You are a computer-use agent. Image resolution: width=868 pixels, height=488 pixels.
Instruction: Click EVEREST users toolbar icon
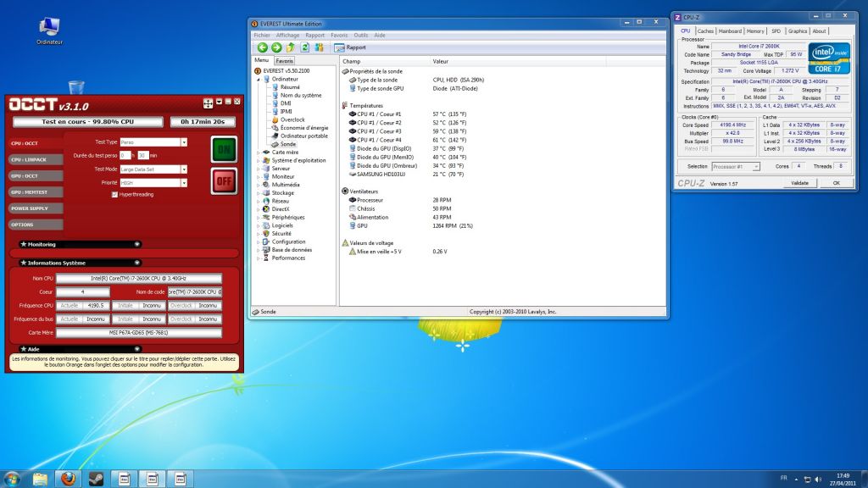point(319,47)
